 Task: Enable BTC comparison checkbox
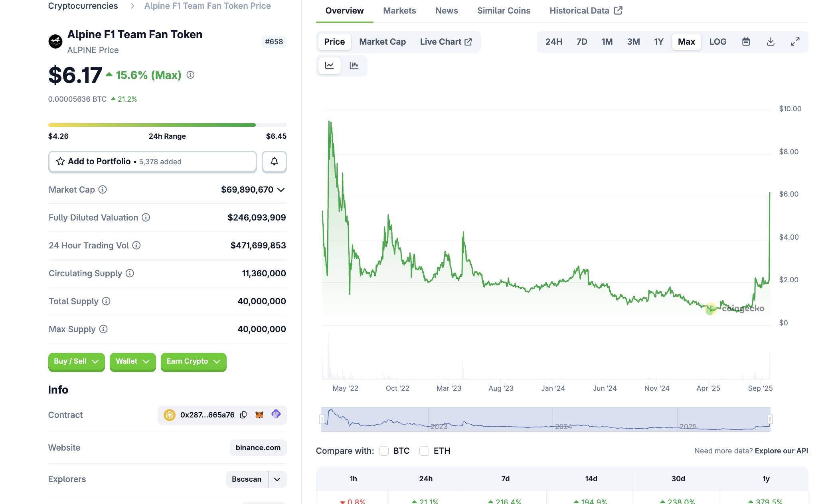pyautogui.click(x=384, y=451)
